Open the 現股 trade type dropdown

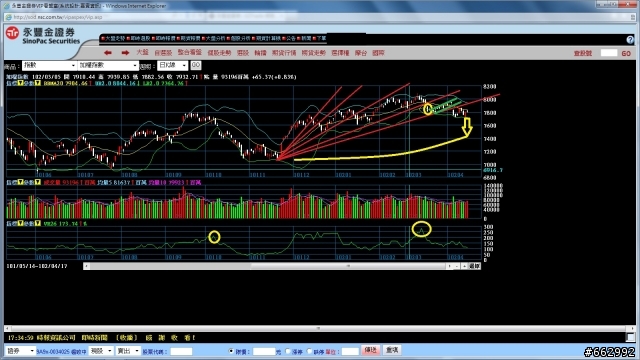tap(101, 351)
